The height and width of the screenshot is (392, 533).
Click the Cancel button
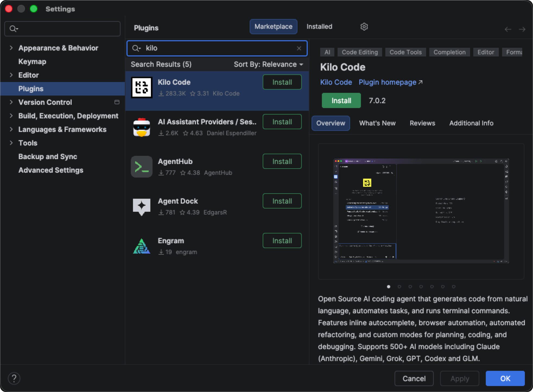tap(414, 378)
